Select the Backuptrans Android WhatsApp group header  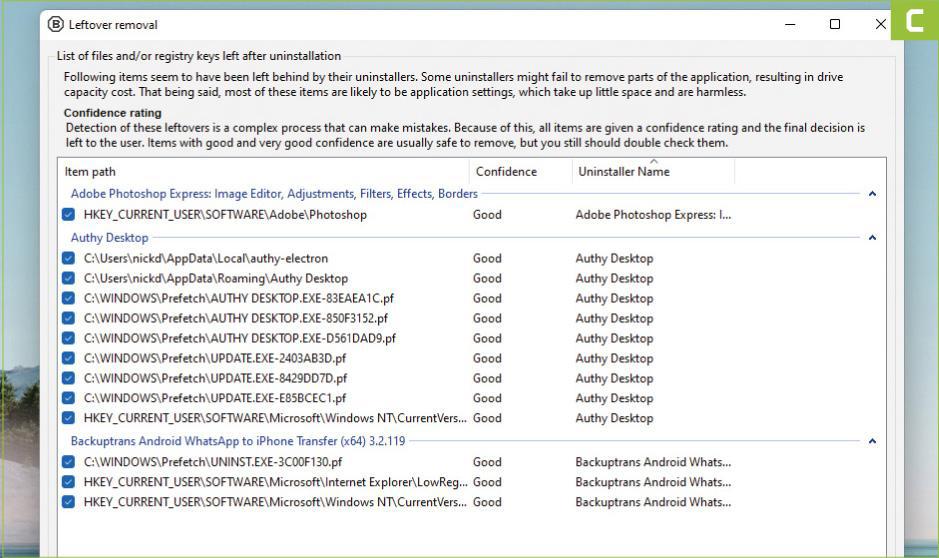(238, 441)
